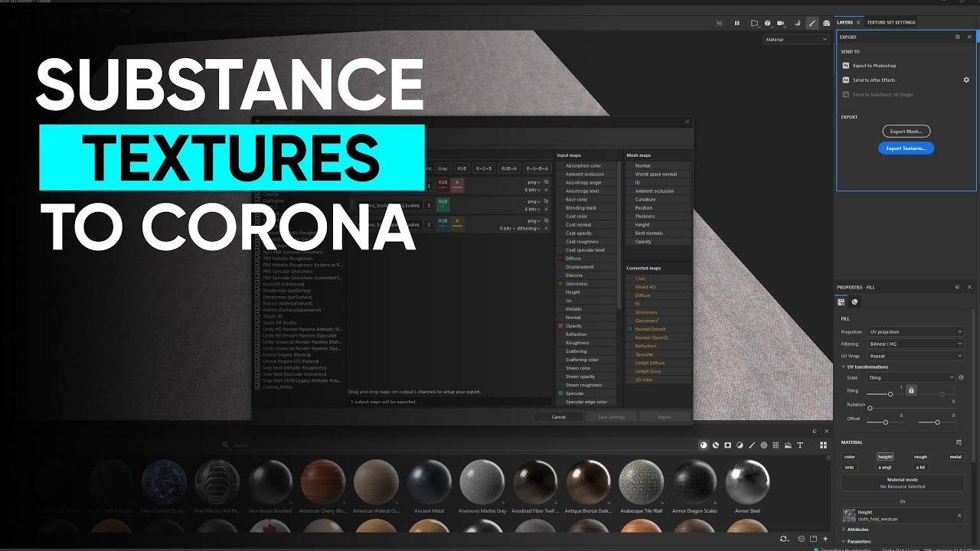The height and width of the screenshot is (551, 980).
Task: Select Send to After Effects option
Action: pyautogui.click(x=874, y=80)
